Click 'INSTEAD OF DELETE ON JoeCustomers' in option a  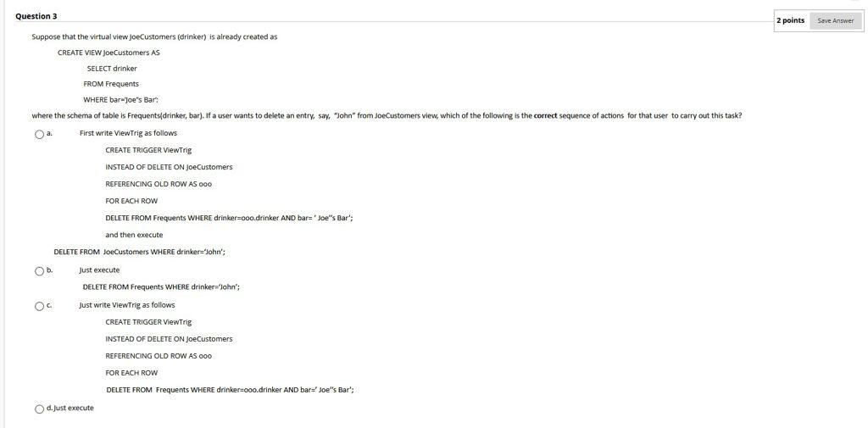coord(170,167)
